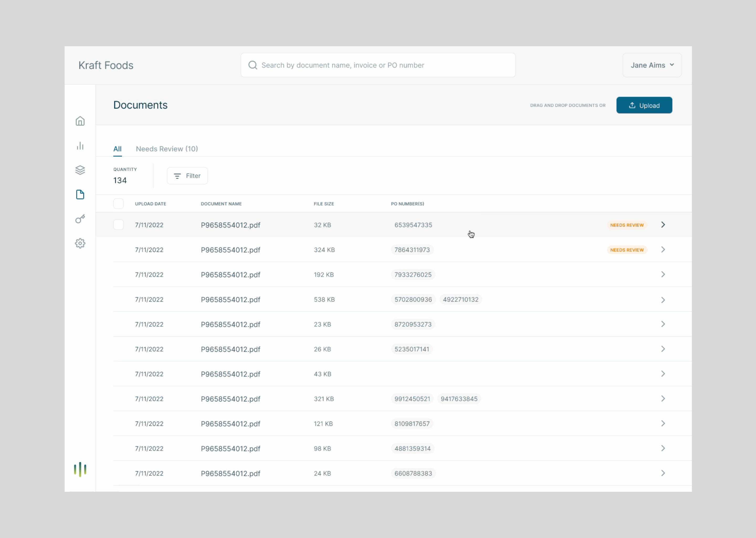This screenshot has width=756, height=538.
Task: Select the Documents file icon in sidebar
Action: pos(80,195)
